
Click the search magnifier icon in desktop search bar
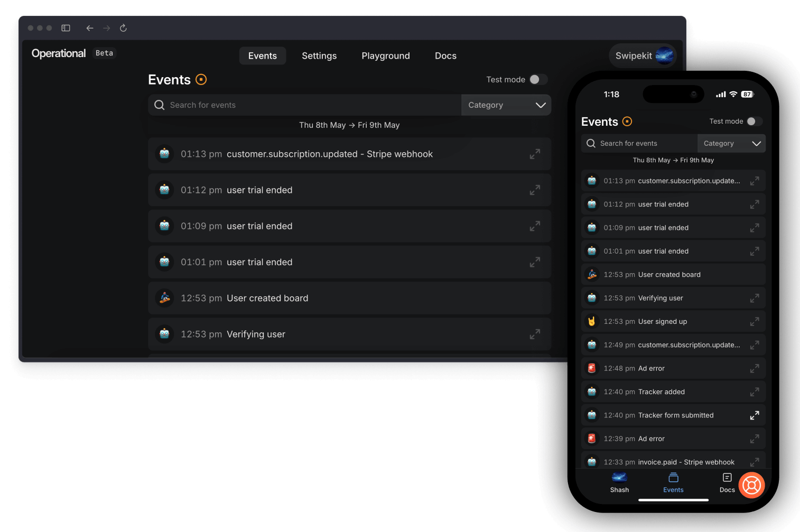pyautogui.click(x=159, y=105)
